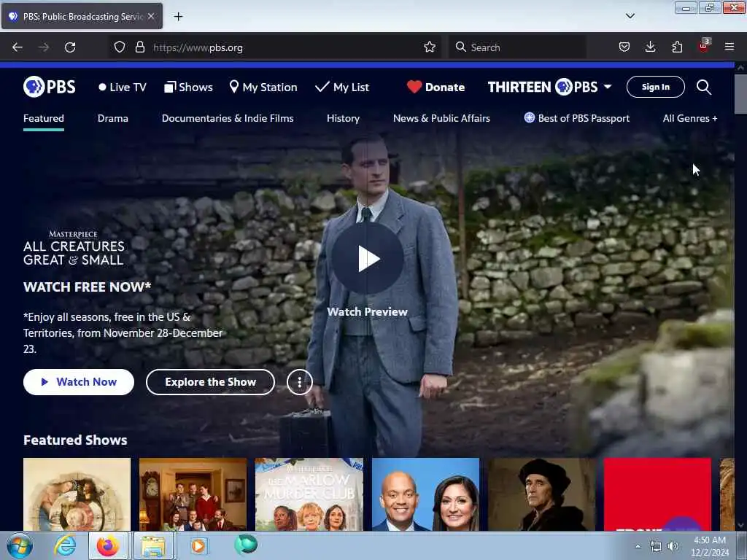
Task: Select the Drama genre tab
Action: 113,118
